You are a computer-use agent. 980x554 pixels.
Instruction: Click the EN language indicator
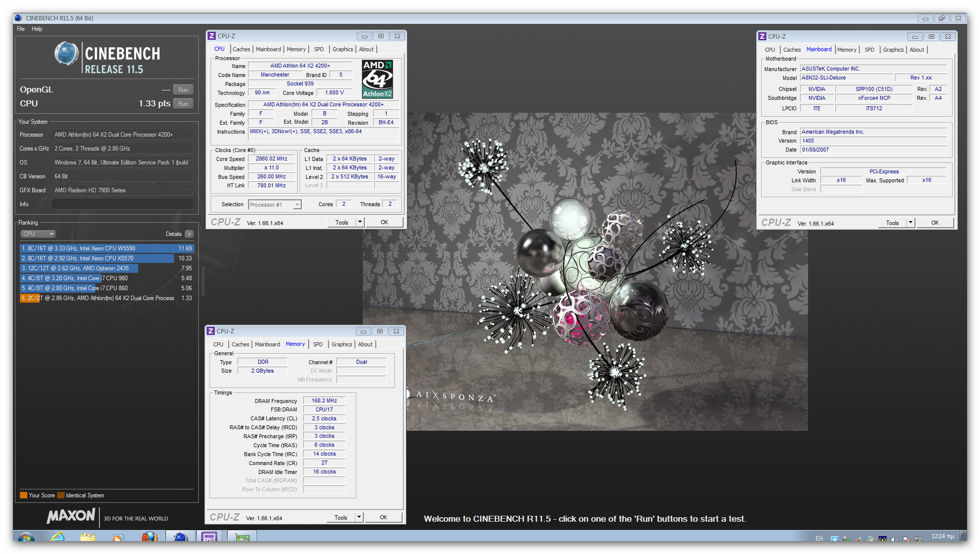pyautogui.click(x=819, y=538)
